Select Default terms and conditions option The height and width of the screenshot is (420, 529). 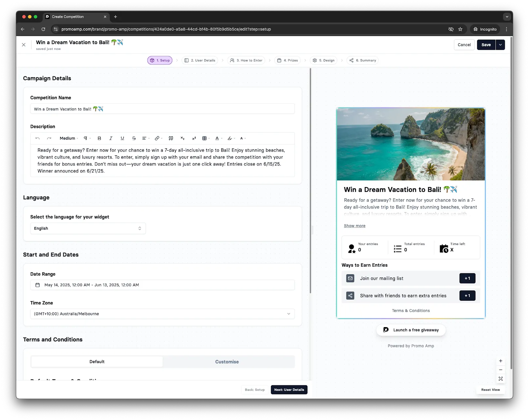coord(97,362)
